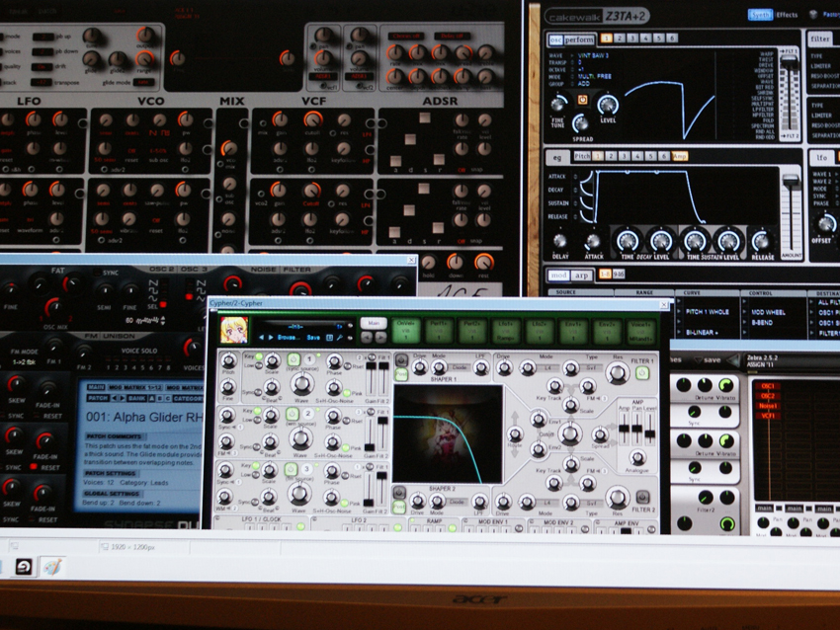
Task: Open Filter 1 Mode L4 selector in Cypher
Action: (x=548, y=367)
